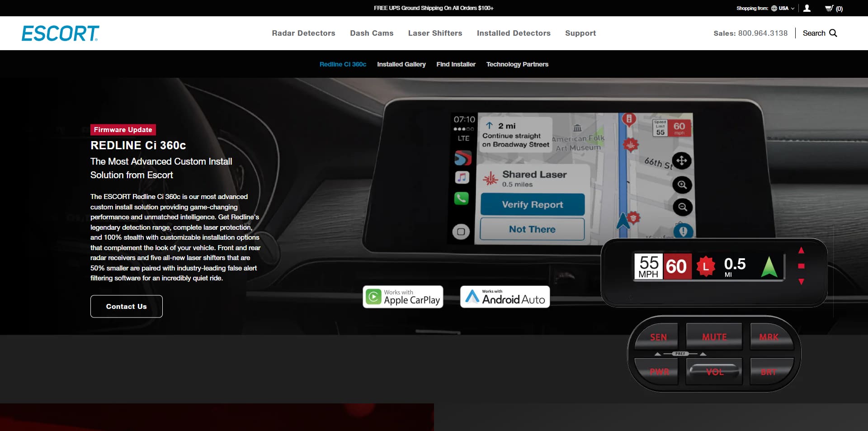This screenshot has height=431, width=868.
Task: Click the globe icon beside USA
Action: tap(774, 8)
